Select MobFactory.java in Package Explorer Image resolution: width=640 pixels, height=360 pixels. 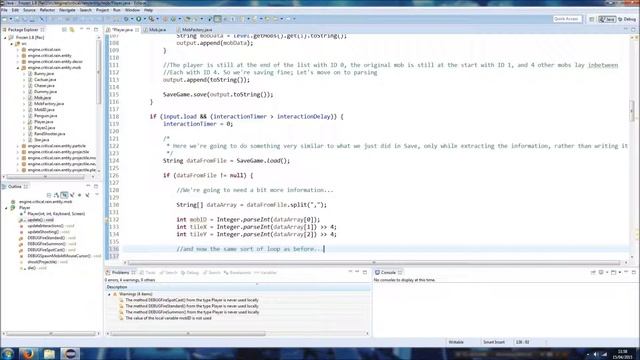pyautogui.click(x=49, y=104)
